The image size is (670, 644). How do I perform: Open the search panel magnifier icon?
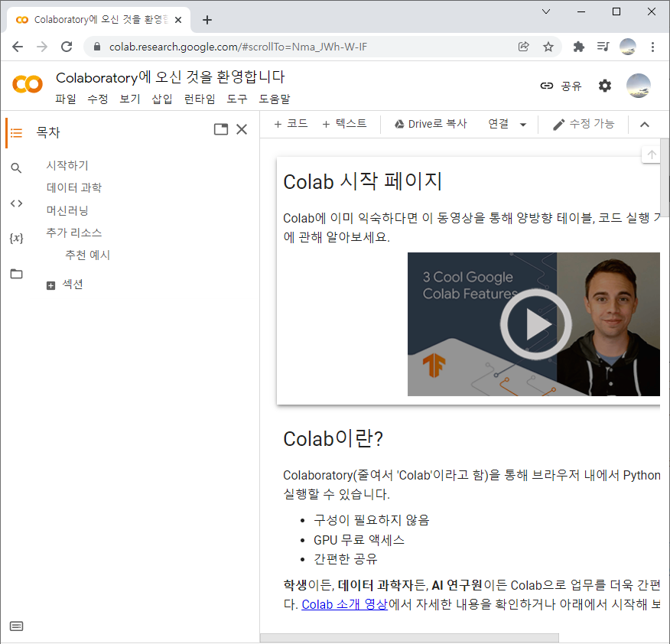coord(16,168)
